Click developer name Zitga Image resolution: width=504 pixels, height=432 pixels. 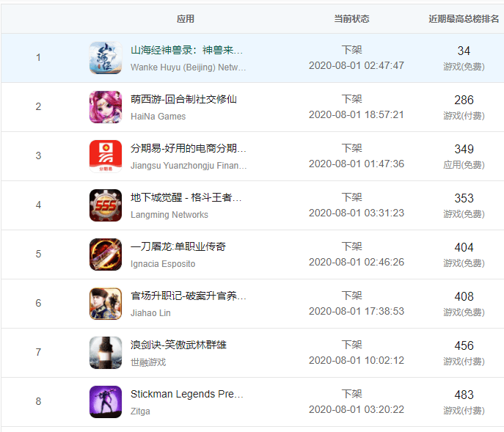click(141, 411)
